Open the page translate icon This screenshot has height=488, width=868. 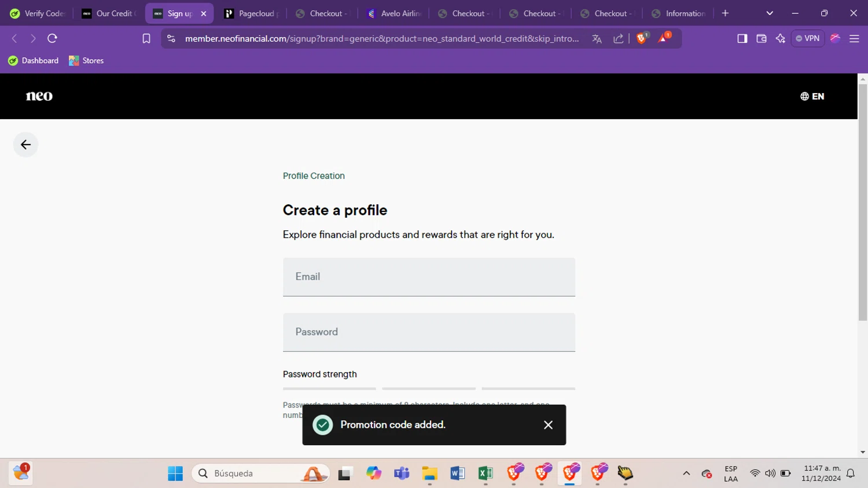[x=597, y=38]
